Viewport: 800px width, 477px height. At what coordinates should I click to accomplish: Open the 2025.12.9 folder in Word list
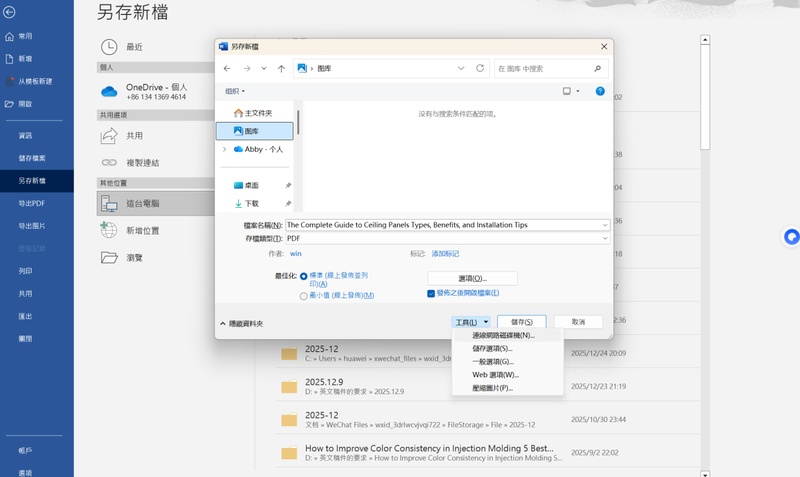click(x=487, y=386)
